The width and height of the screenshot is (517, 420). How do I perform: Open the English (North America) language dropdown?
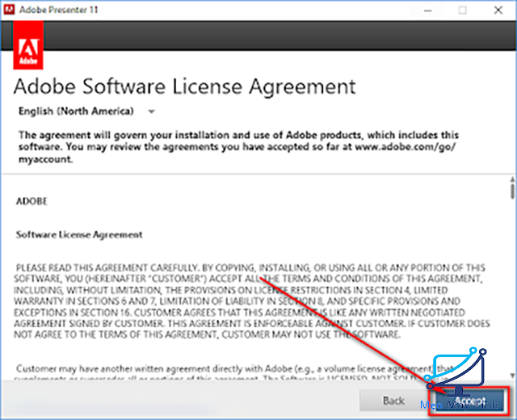pyautogui.click(x=86, y=111)
